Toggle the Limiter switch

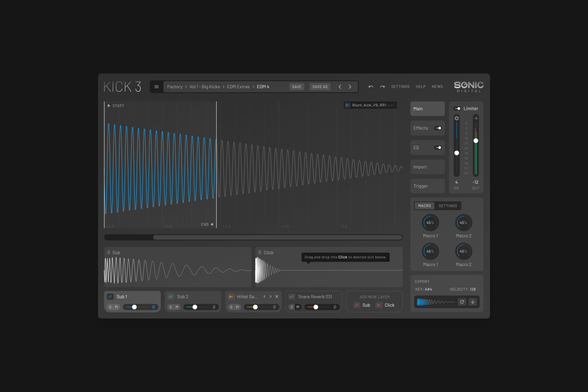pos(457,109)
